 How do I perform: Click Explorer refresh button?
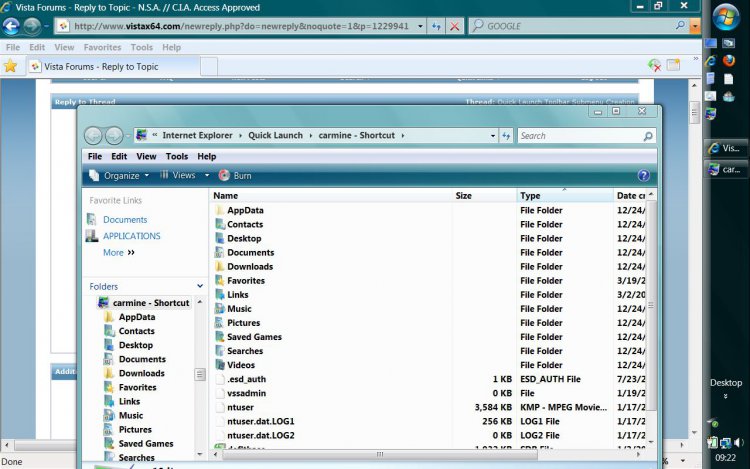click(x=506, y=136)
